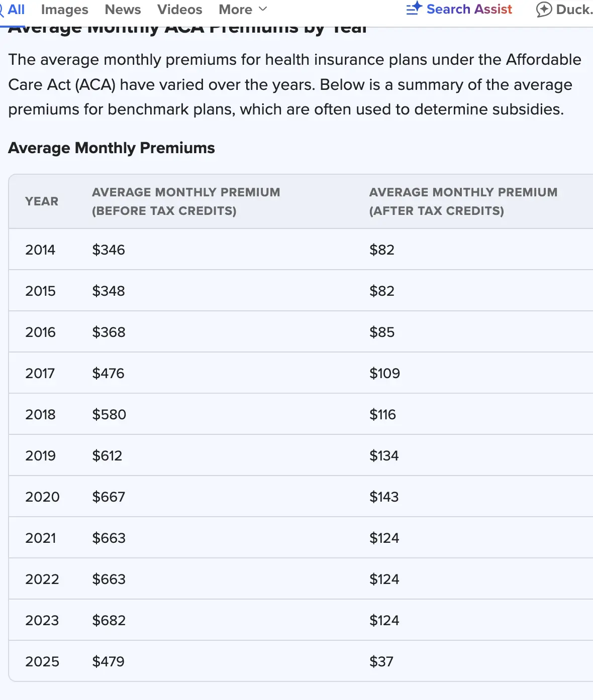
Task: Click the magnifier icon beside All
Action: 2,10
